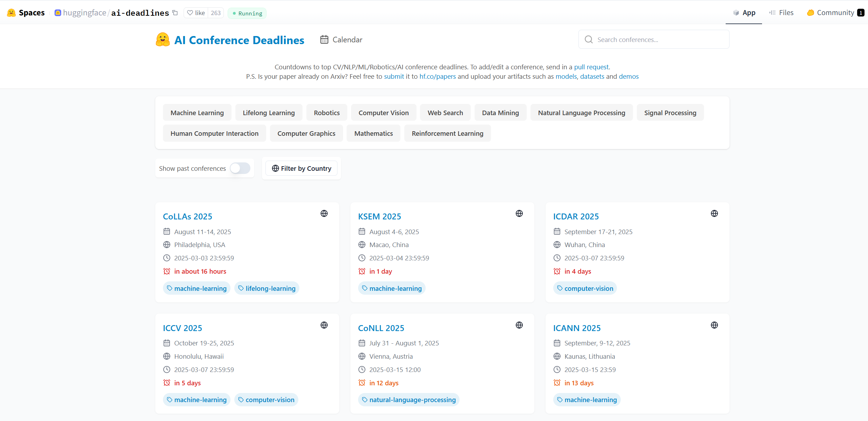Click the 263 like count

pos(216,13)
